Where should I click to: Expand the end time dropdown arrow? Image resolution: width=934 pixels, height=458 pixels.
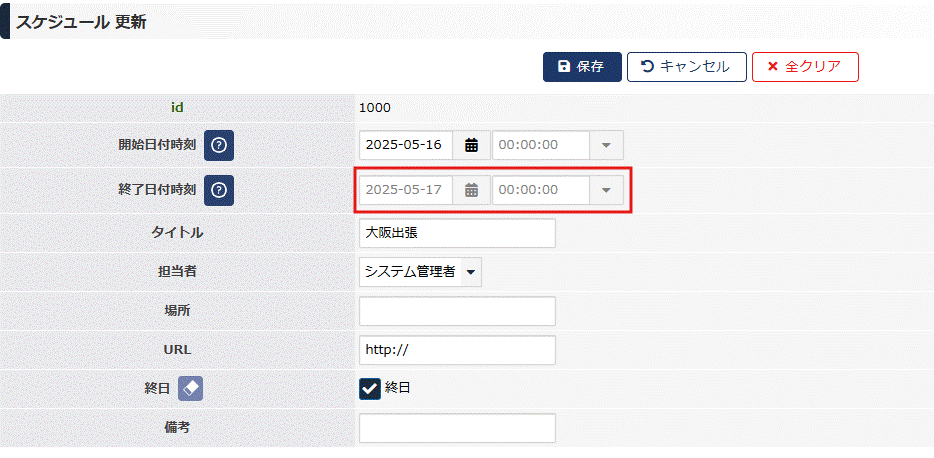(606, 190)
